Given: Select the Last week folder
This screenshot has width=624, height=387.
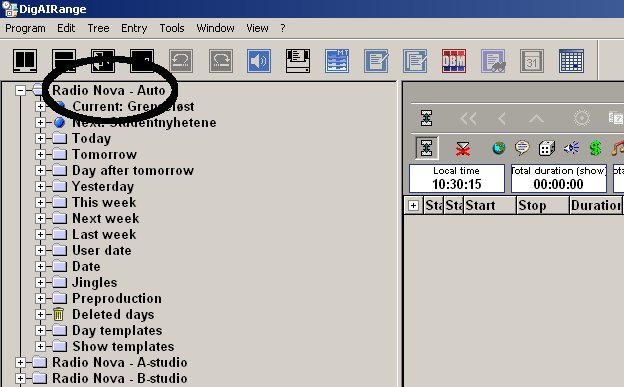Looking at the screenshot, I should (x=104, y=234).
